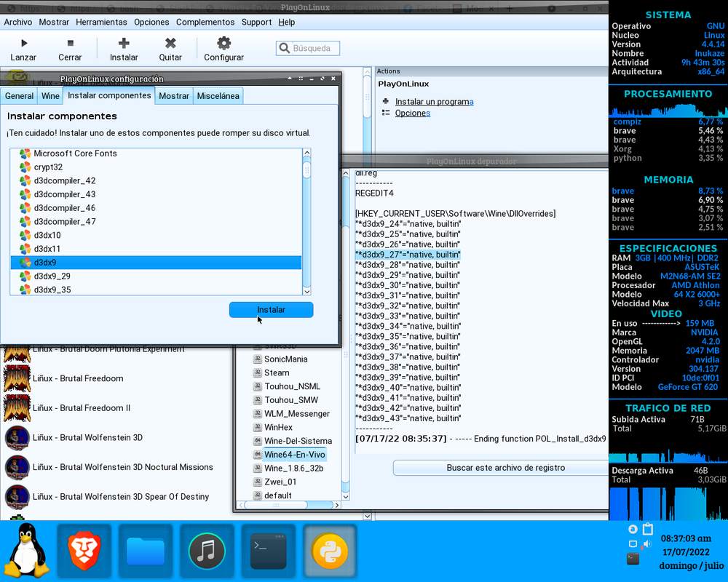Open the Herramientas menu

click(101, 22)
